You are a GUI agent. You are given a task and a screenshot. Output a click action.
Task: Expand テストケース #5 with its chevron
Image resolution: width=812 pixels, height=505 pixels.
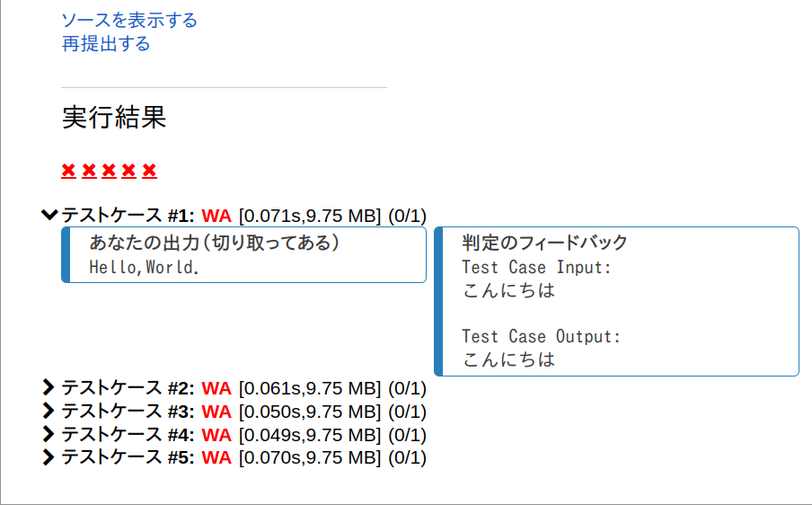click(x=50, y=457)
